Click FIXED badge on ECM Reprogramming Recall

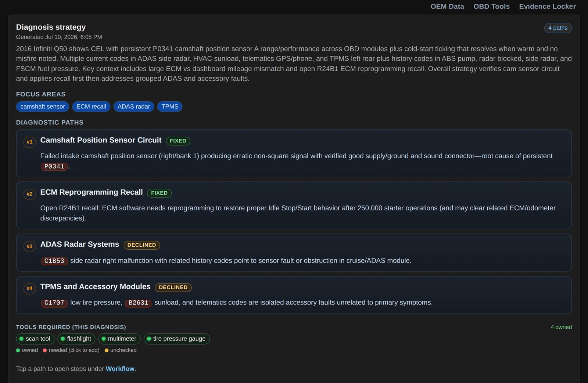(x=159, y=193)
